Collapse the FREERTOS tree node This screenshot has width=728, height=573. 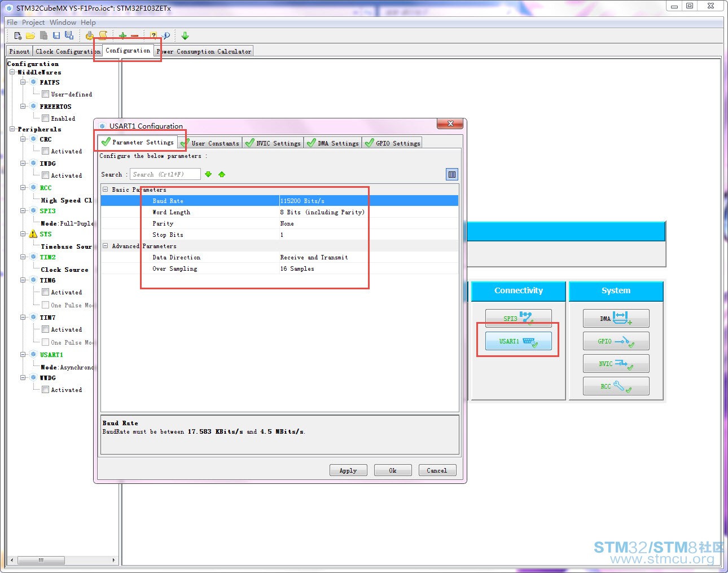click(23, 106)
